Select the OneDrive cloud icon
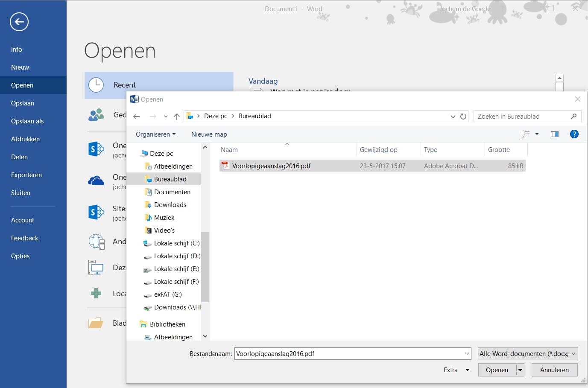This screenshot has width=588, height=388. pos(96,181)
